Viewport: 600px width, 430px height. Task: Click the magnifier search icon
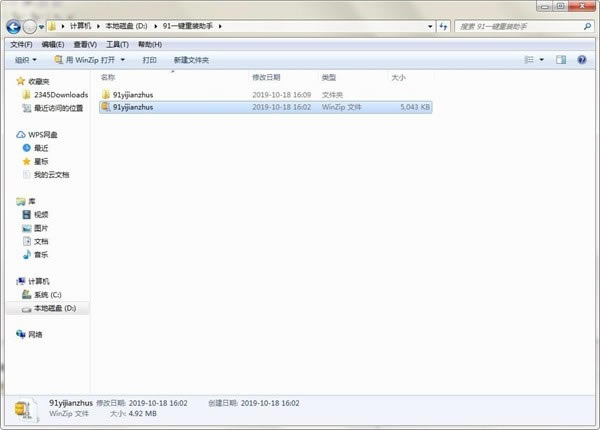click(x=587, y=26)
